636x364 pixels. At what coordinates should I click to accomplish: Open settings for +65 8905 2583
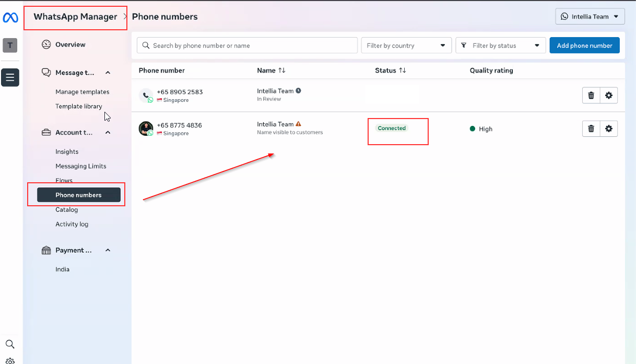tap(609, 95)
